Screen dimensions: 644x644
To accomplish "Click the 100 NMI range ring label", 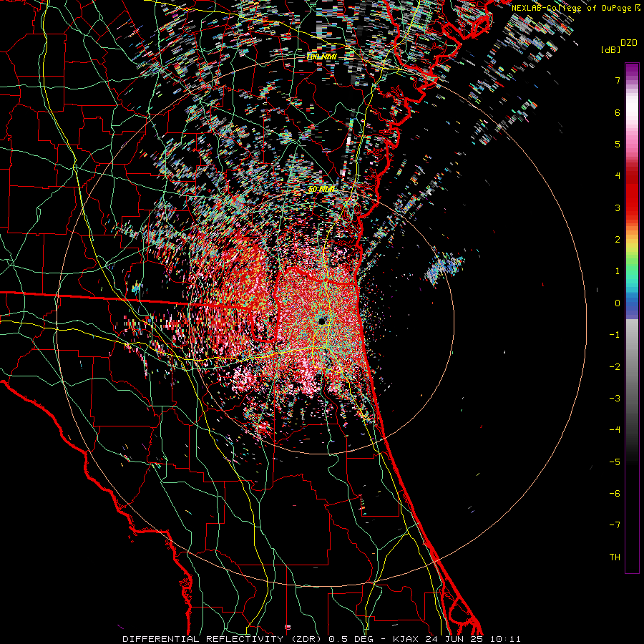I will (321, 57).
